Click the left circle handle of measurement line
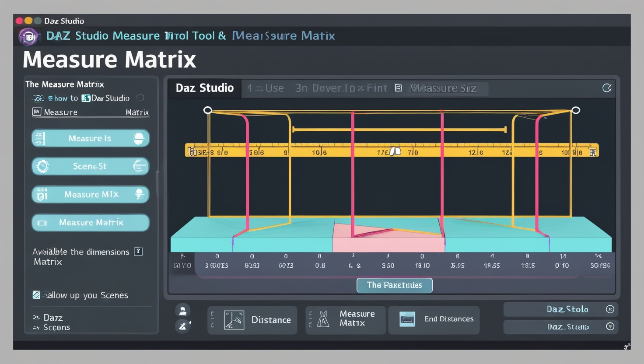 pyautogui.click(x=208, y=110)
